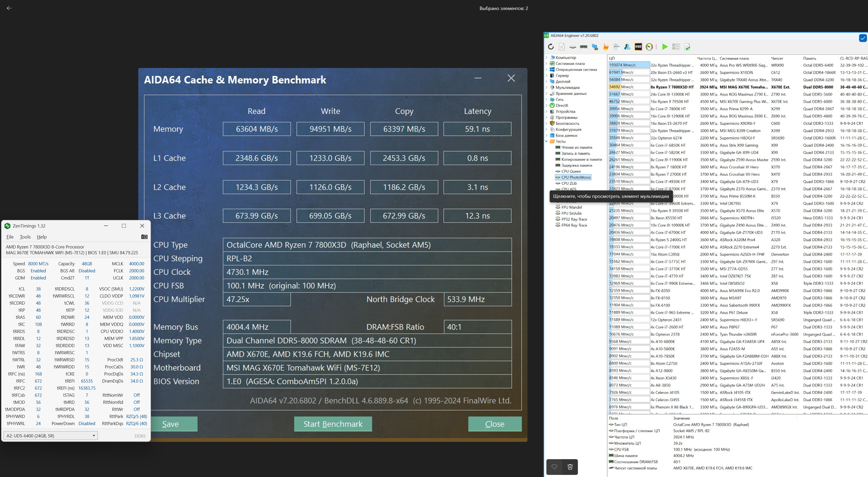Open the OSD panel toolbar icon
868x477 pixels.
pyautogui.click(x=638, y=47)
